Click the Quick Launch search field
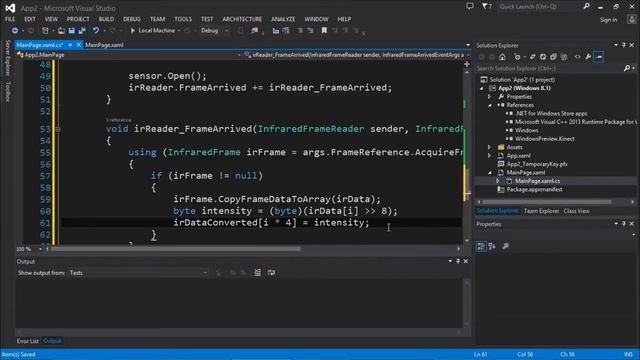640x360 pixels. [540, 7]
